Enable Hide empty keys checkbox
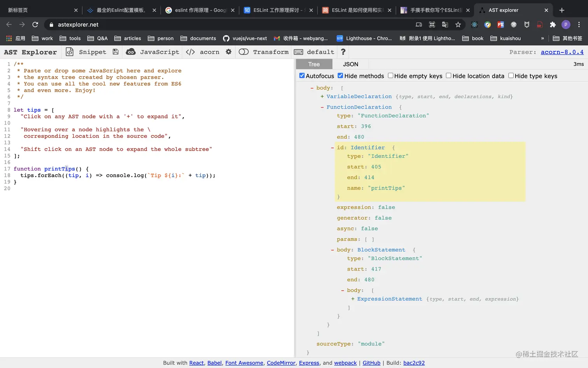588x368 pixels. tap(390, 76)
